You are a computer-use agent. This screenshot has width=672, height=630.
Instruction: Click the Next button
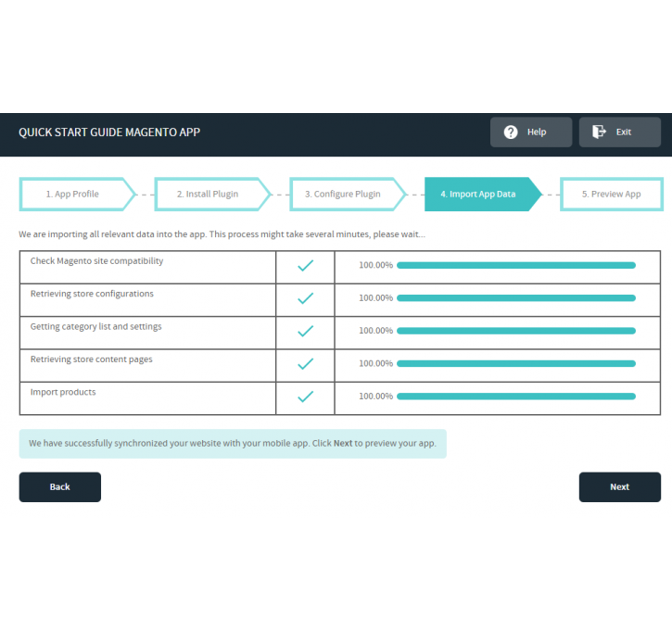[x=620, y=487]
